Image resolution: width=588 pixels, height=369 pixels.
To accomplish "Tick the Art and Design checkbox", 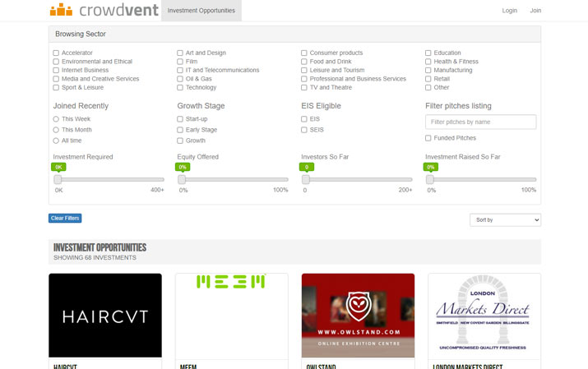I will click(180, 53).
